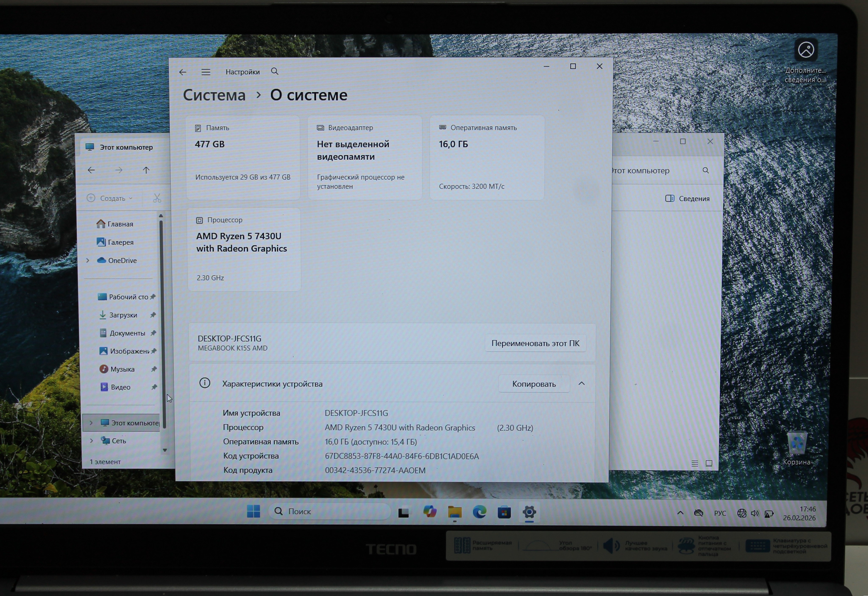Viewport: 868px width, 596px height.
Task: Click the Explorer up-arrow navigation button
Action: point(146,170)
